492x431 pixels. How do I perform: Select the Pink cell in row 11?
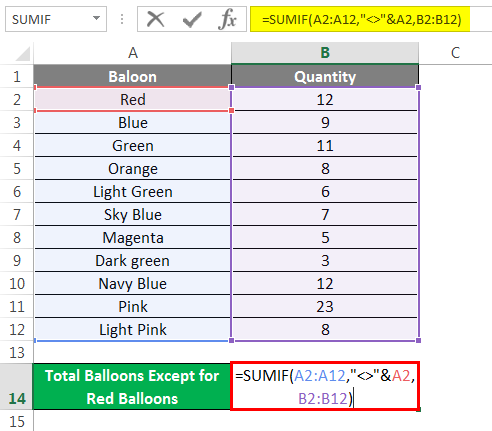point(132,306)
